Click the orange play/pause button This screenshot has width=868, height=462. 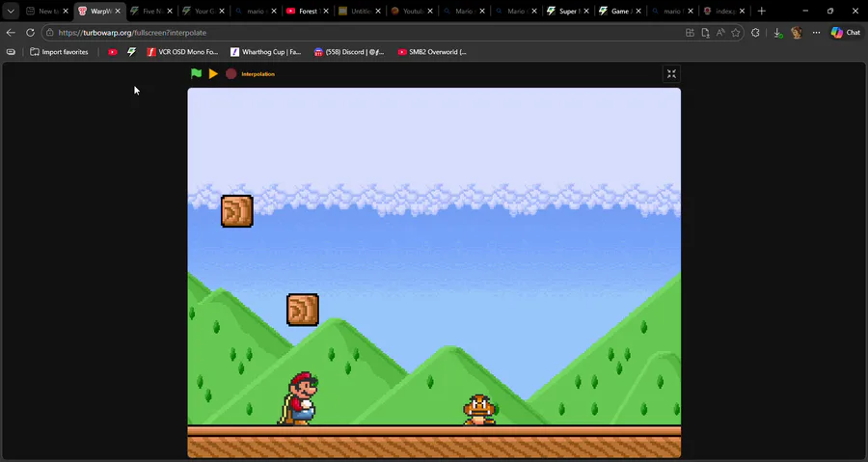213,73
